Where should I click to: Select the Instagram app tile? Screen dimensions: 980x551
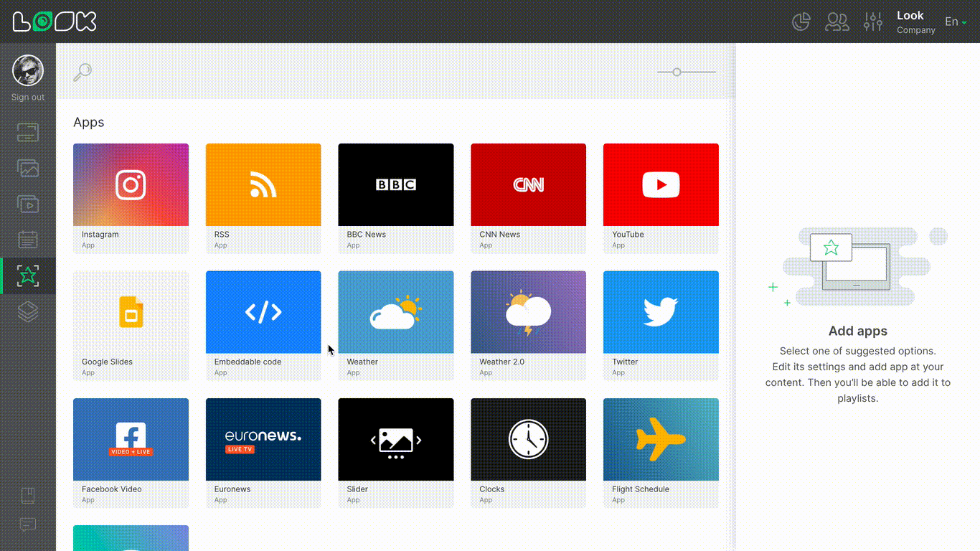coord(131,185)
